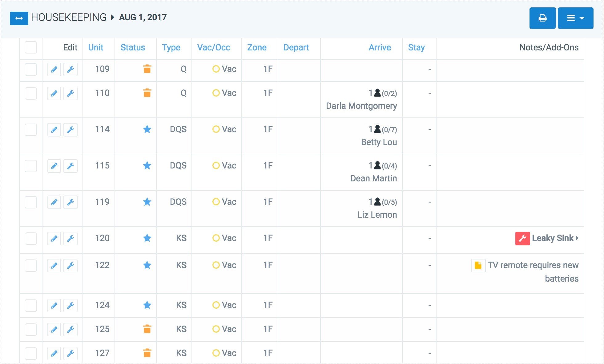The height and width of the screenshot is (364, 604).
Task: Click the HOUSEKEEPING title text
Action: click(x=69, y=17)
